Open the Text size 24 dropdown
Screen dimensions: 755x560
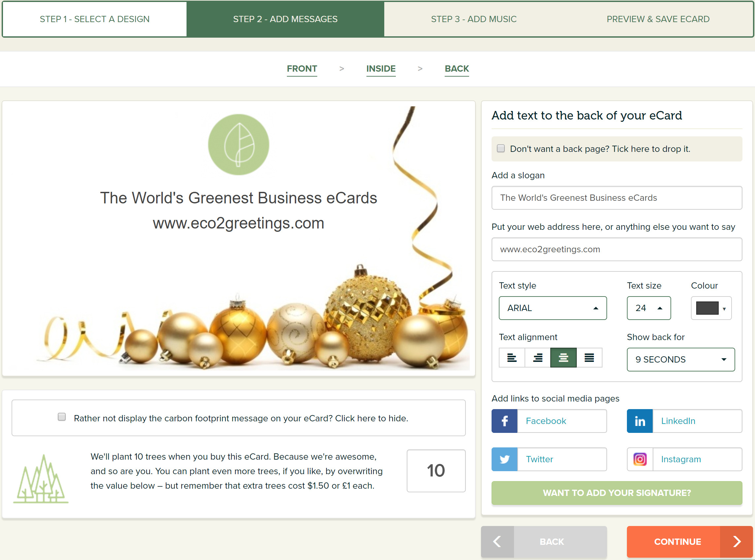click(x=649, y=308)
